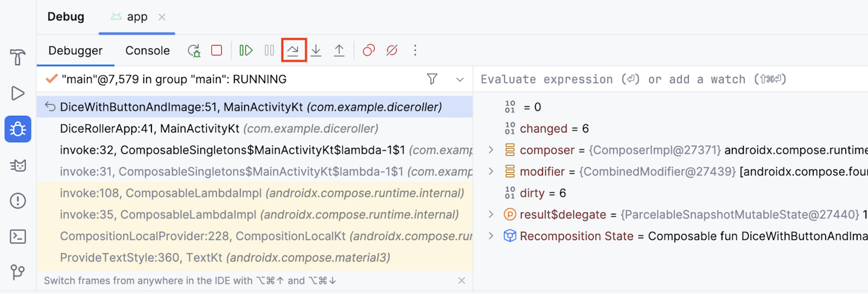This screenshot has height=294, width=868.
Task: Rerun the app in debug mode
Action: tap(193, 51)
